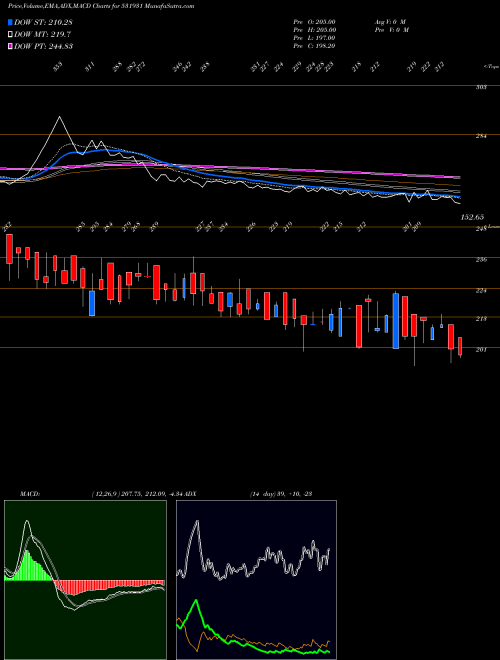The width and height of the screenshot is (500, 660).
Task: Click the magenta DOW PT legend swatch
Action: 10,46
